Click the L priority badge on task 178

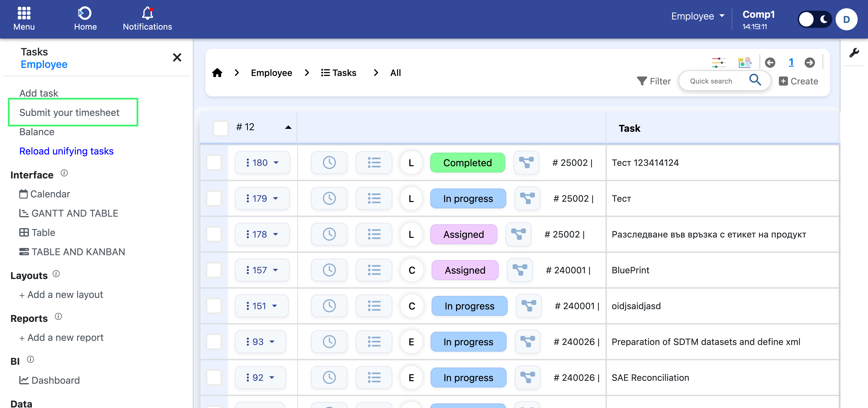(411, 234)
